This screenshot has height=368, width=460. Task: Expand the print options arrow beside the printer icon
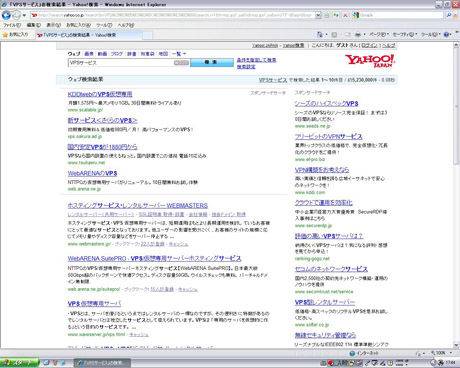click(364, 35)
